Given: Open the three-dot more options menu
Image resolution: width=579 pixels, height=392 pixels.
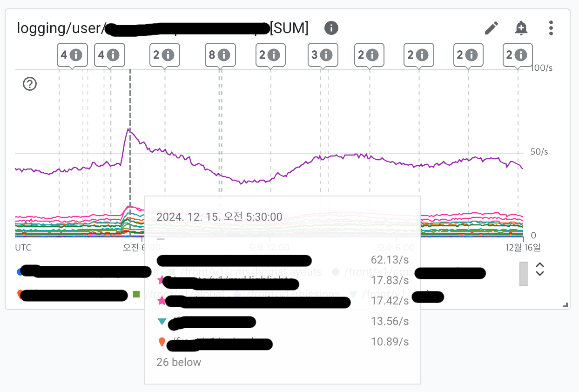Looking at the screenshot, I should [551, 28].
